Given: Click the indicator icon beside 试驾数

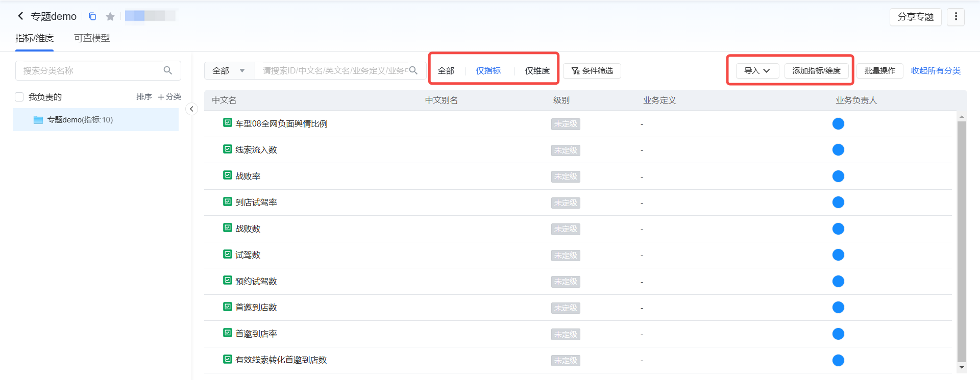Looking at the screenshot, I should [x=228, y=254].
